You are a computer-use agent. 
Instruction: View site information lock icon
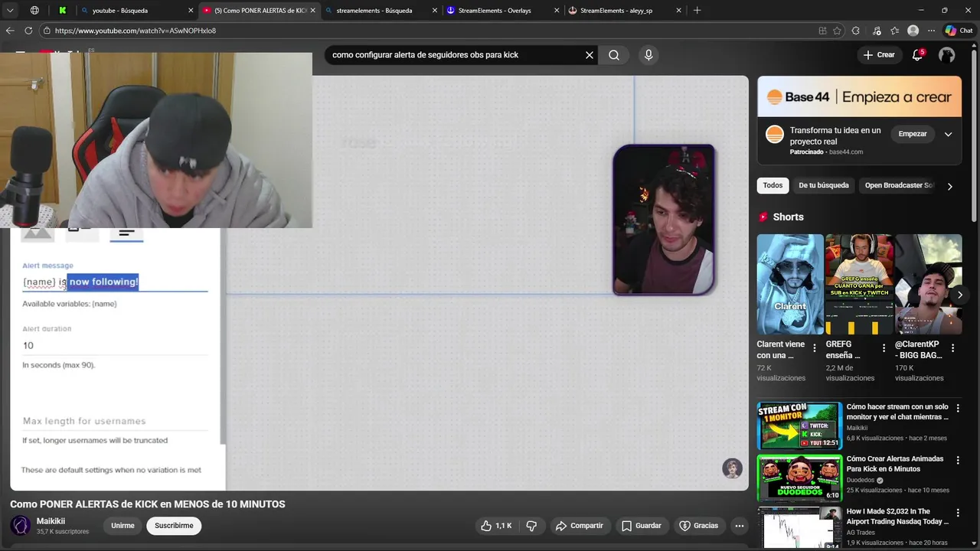click(x=47, y=31)
